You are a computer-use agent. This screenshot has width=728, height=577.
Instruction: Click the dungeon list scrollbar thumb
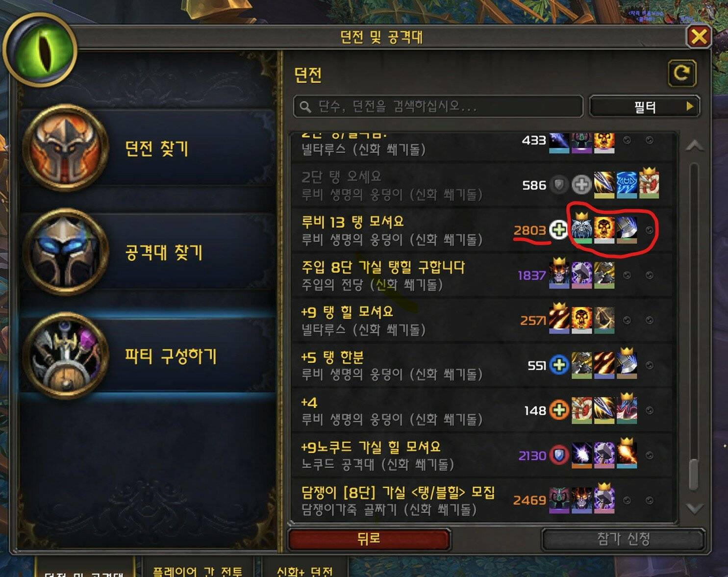(694, 474)
